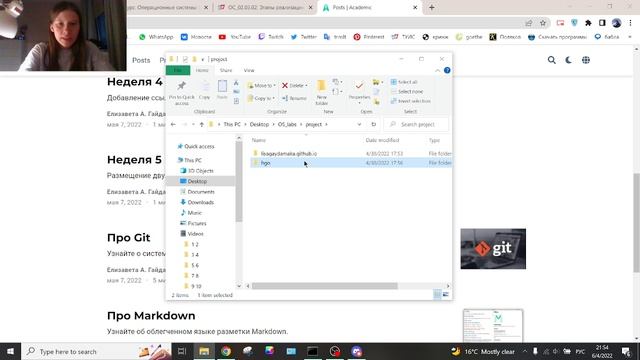This screenshot has width=640, height=360.
Task: Open the new browser tab plus button
Action: coord(431,7)
